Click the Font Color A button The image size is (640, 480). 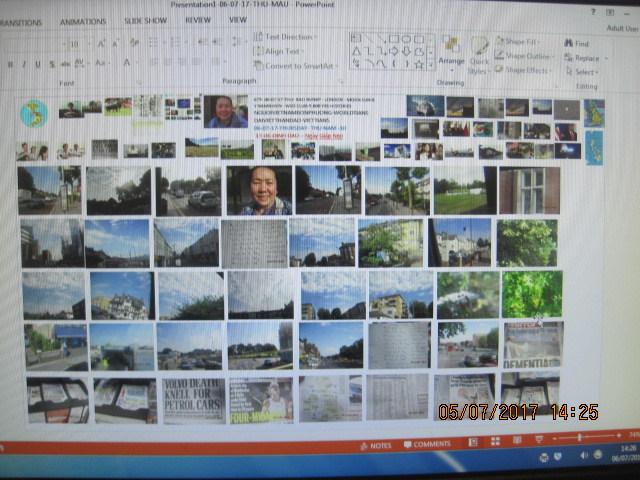click(127, 62)
